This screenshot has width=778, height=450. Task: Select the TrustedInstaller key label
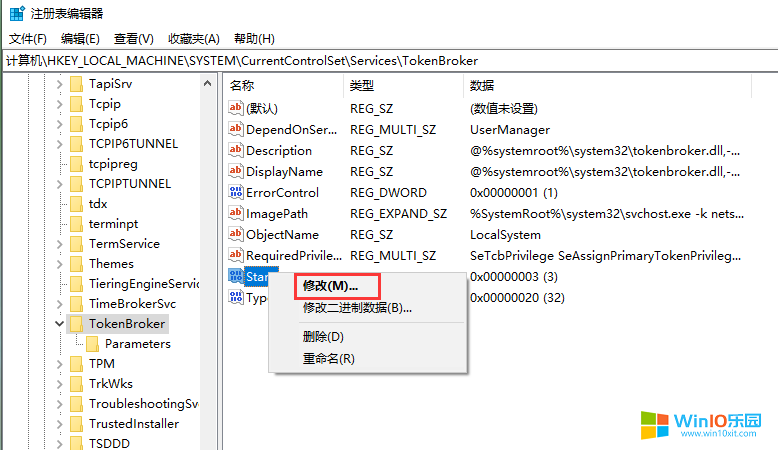tap(134, 424)
